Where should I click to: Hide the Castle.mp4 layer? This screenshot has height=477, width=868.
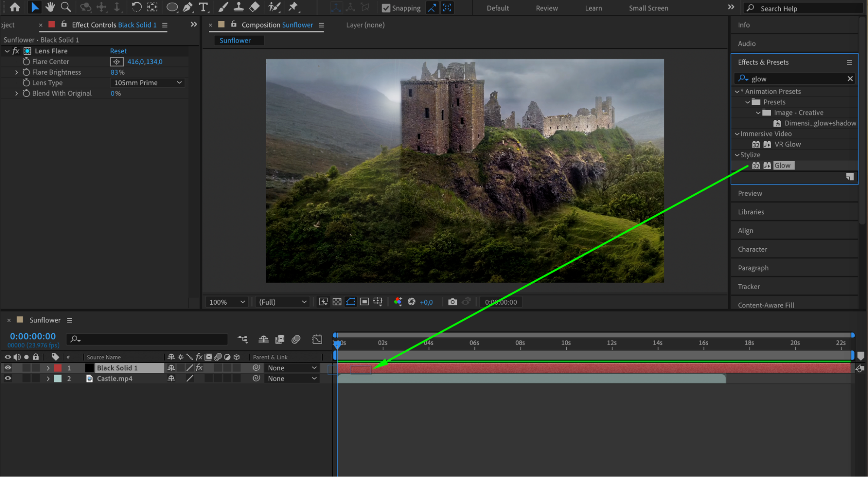(x=8, y=378)
